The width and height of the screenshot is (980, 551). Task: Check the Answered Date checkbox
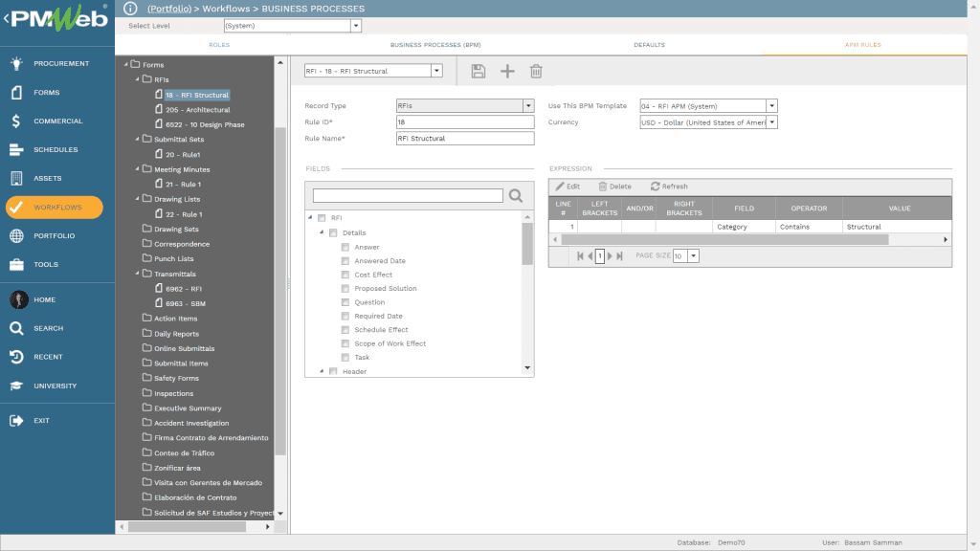[x=345, y=260]
